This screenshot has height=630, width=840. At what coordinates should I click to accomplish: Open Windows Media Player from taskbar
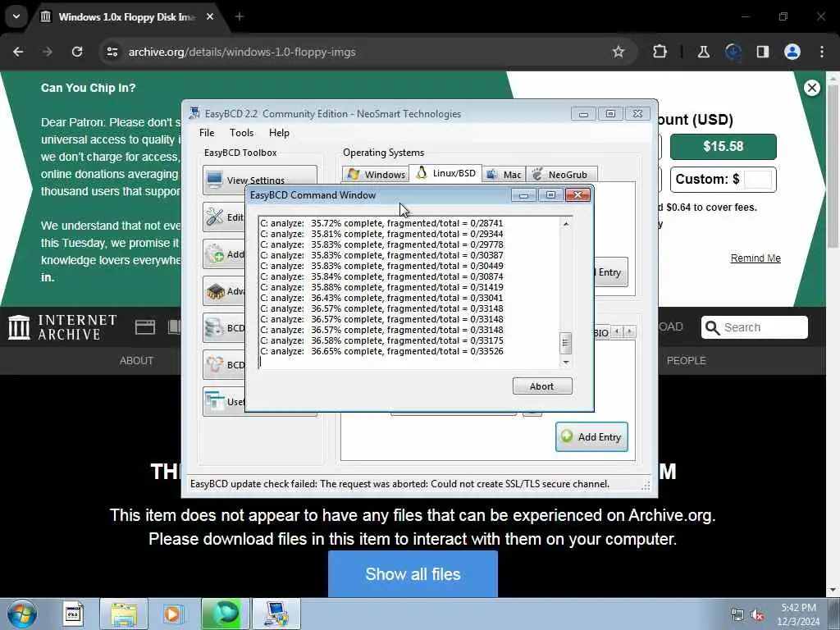click(173, 614)
